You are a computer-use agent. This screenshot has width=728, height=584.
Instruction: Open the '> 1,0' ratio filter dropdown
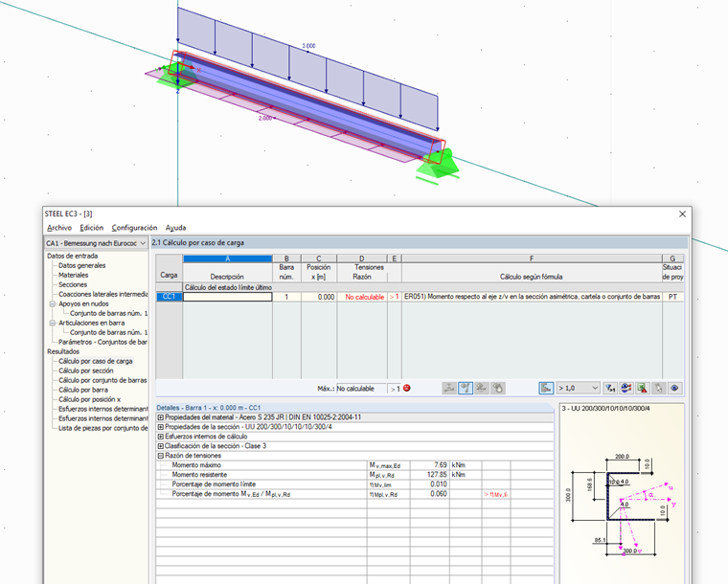click(578, 389)
